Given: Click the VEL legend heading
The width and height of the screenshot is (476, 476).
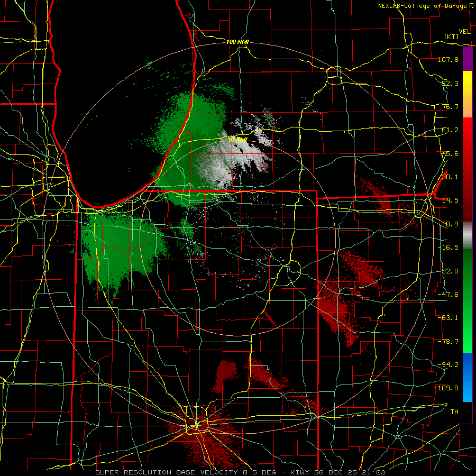Looking at the screenshot, I should point(464,31).
